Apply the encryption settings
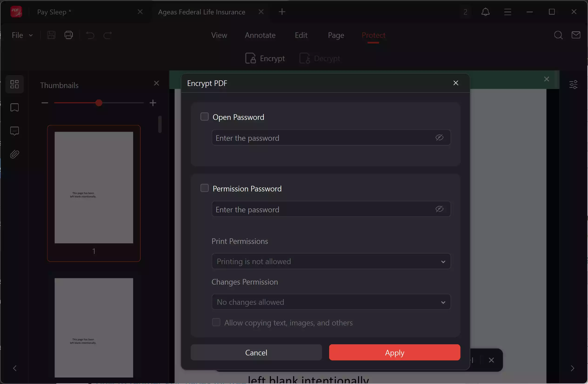The image size is (588, 384). click(394, 352)
